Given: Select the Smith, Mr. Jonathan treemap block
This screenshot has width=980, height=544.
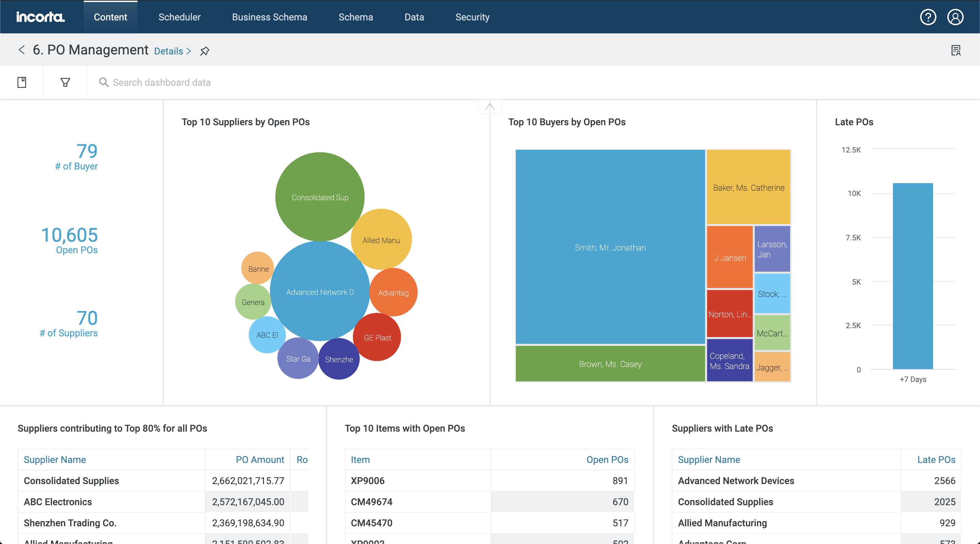Looking at the screenshot, I should 610,247.
